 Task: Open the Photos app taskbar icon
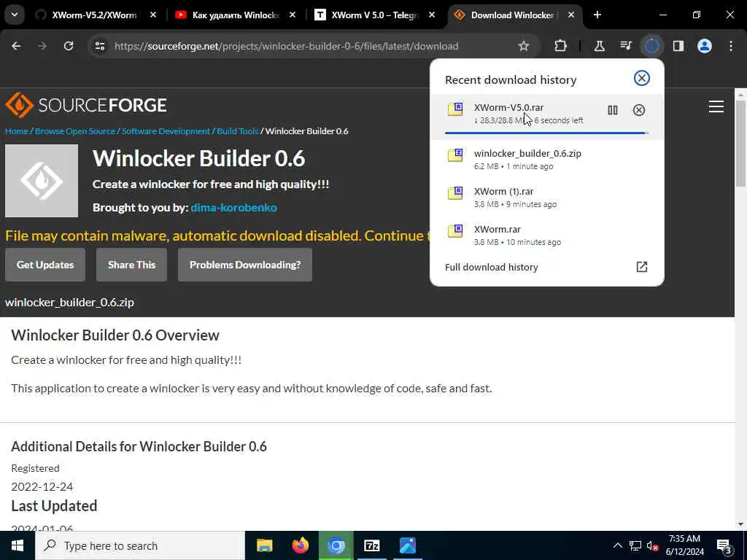click(x=407, y=545)
